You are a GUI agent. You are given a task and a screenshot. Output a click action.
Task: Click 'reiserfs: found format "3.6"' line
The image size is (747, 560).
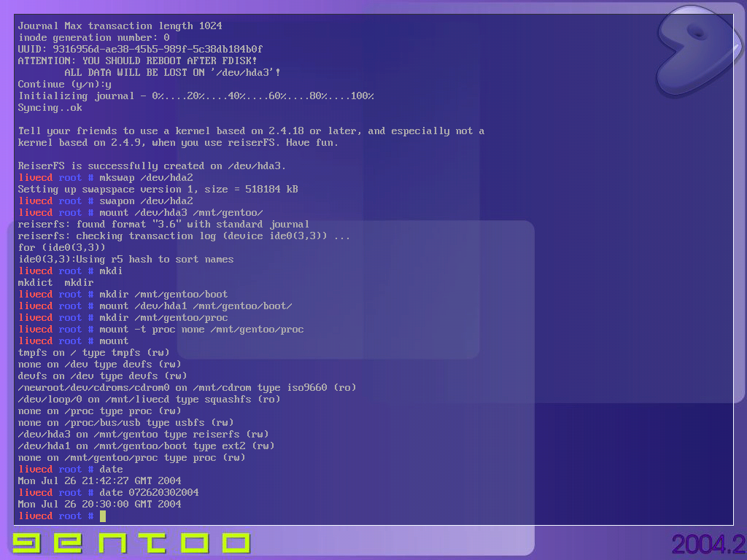tap(163, 225)
